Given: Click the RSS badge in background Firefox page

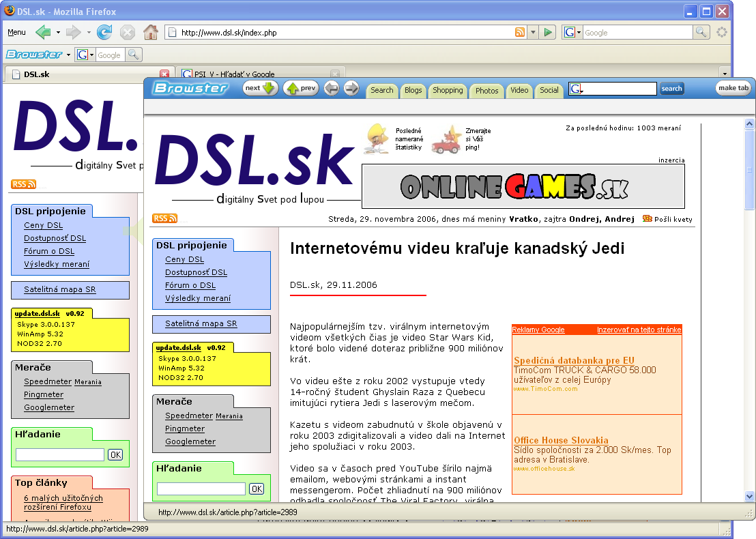Looking at the screenshot, I should (x=24, y=184).
